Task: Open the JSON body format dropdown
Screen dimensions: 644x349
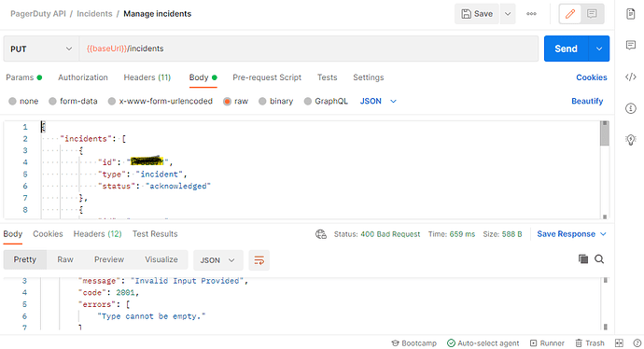Action: [x=378, y=102]
